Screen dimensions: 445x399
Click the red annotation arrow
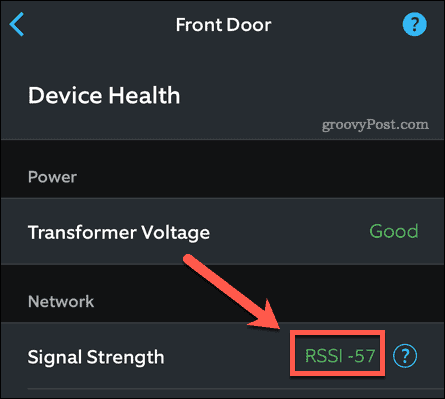click(232, 292)
